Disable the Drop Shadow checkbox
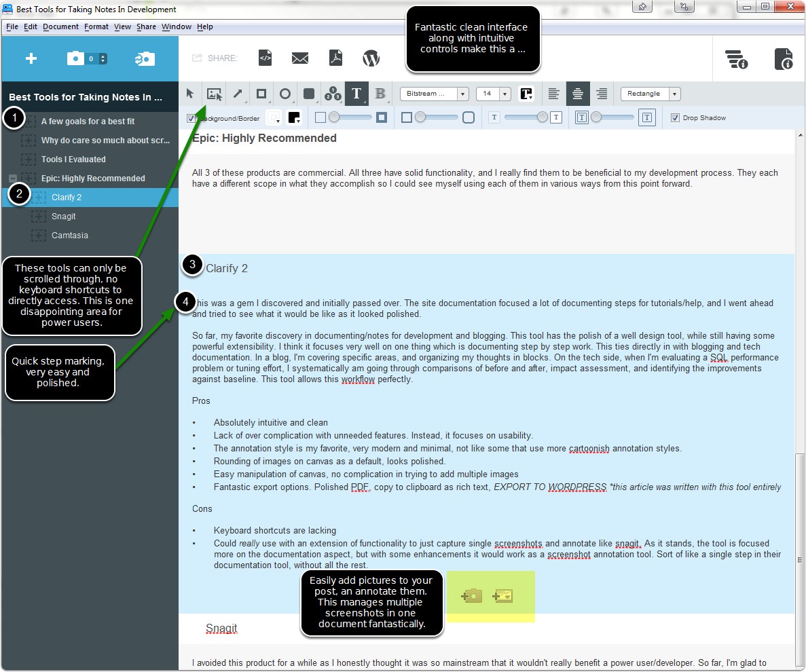The width and height of the screenshot is (806, 672). pyautogui.click(x=675, y=117)
